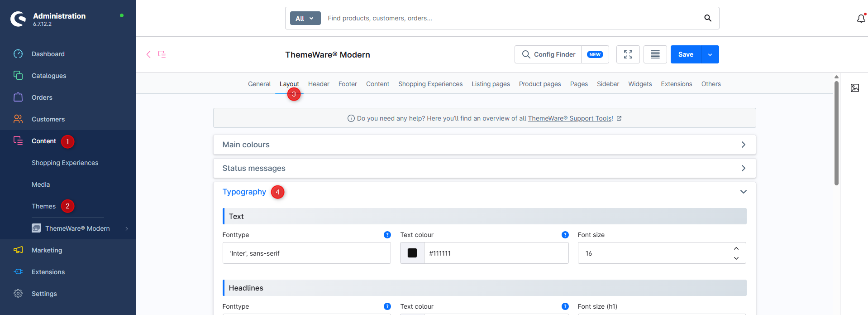Screen dimensions: 868x315
Task: Click the Text Fonttype input field
Action: [x=307, y=253]
